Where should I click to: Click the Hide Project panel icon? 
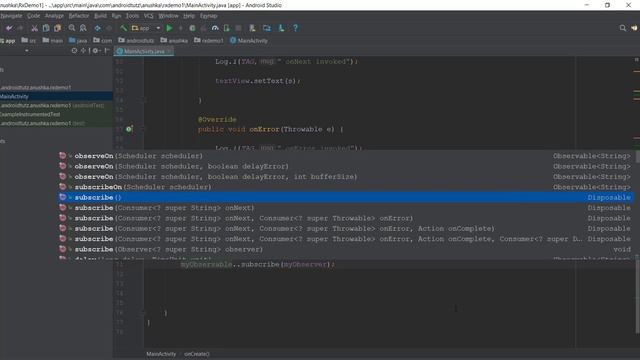coord(107,51)
